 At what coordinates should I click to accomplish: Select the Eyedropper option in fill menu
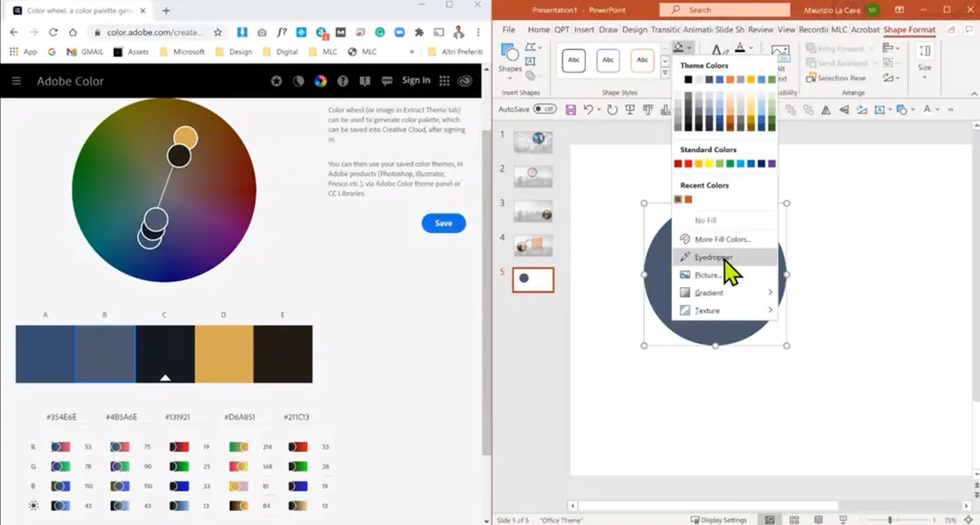point(724,257)
